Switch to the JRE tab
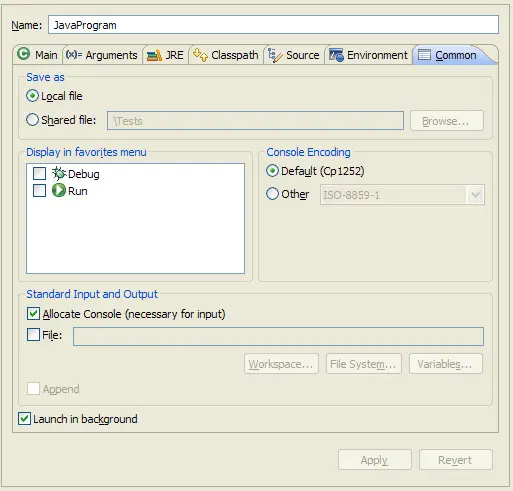The width and height of the screenshot is (513, 491). 165,55
